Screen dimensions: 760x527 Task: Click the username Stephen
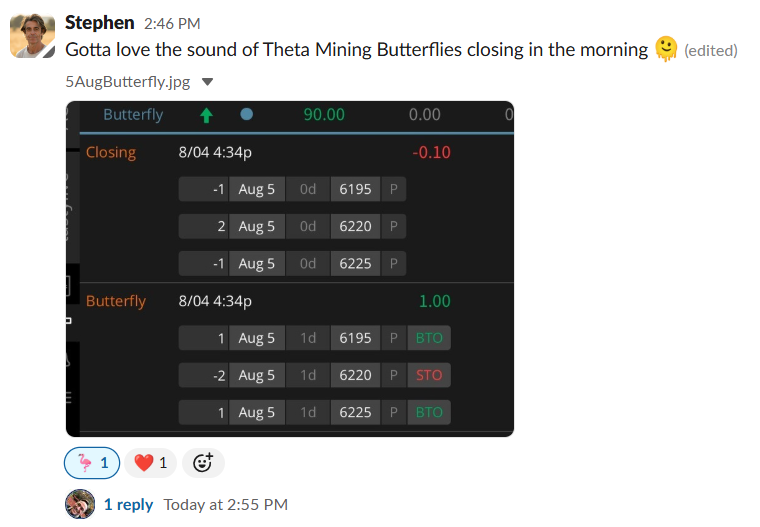[x=99, y=23]
